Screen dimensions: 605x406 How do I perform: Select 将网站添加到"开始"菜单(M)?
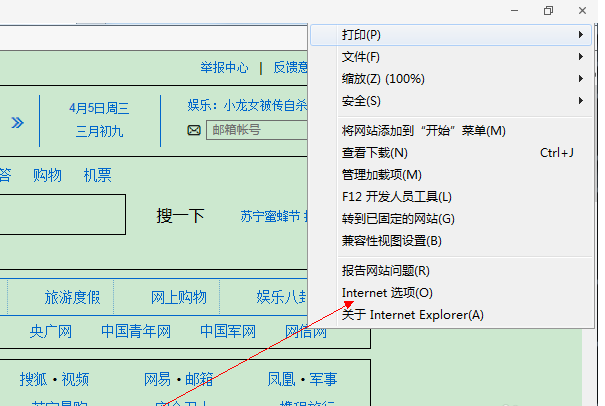click(x=451, y=131)
